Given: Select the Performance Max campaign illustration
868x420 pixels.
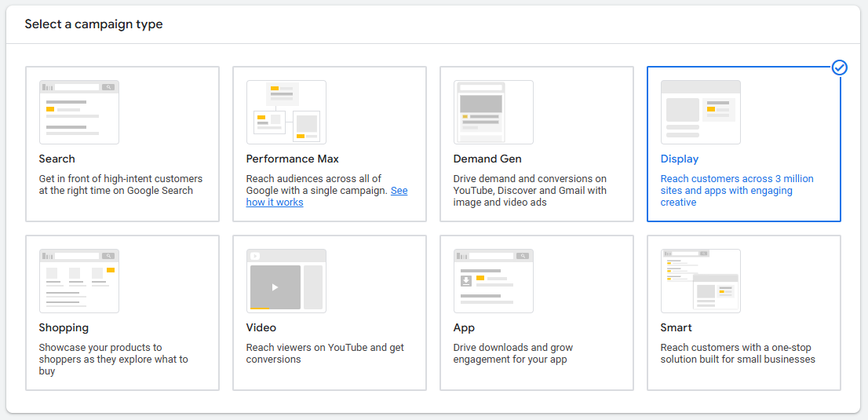Looking at the screenshot, I should click(286, 112).
